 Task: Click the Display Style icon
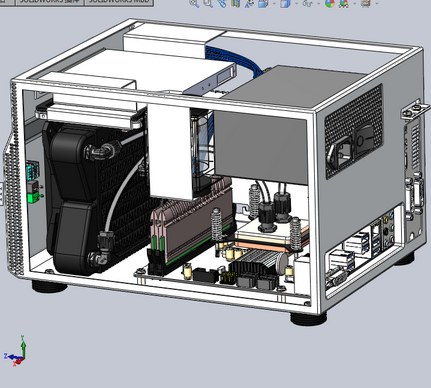coord(285,3)
